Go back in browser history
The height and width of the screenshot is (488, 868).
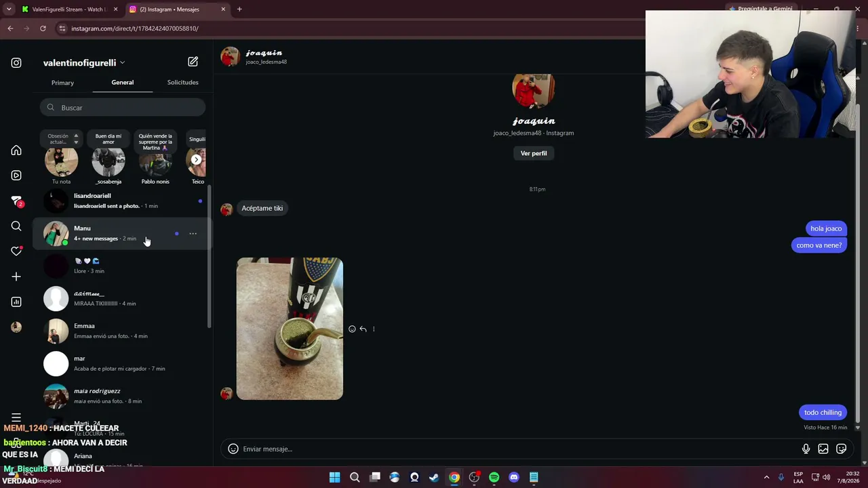(x=10, y=28)
